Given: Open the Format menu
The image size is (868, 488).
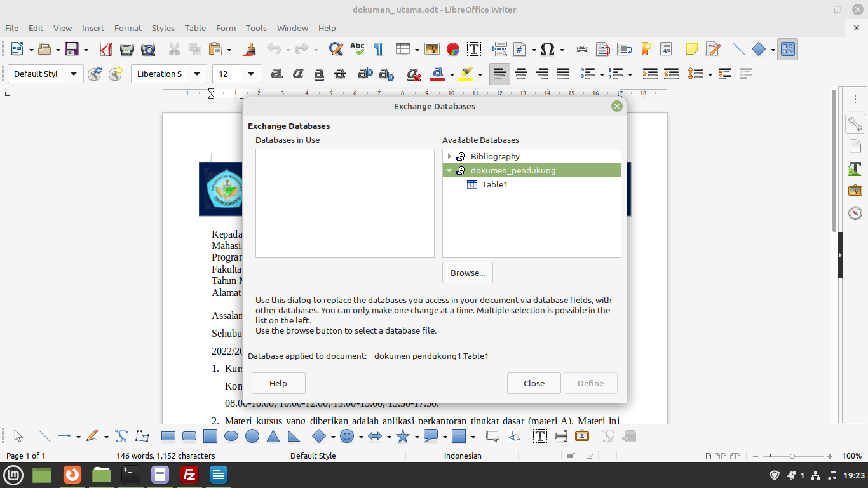Looking at the screenshot, I should (128, 28).
